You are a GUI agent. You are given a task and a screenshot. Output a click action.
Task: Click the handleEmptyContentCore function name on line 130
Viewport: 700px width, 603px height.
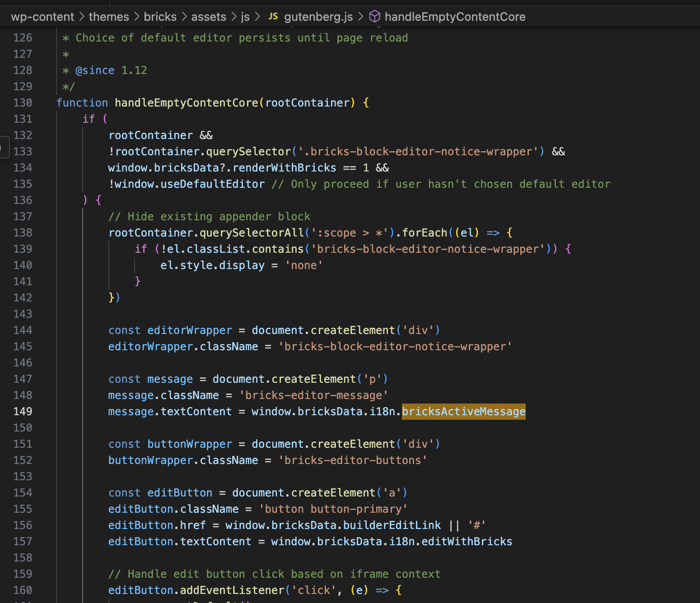186,103
